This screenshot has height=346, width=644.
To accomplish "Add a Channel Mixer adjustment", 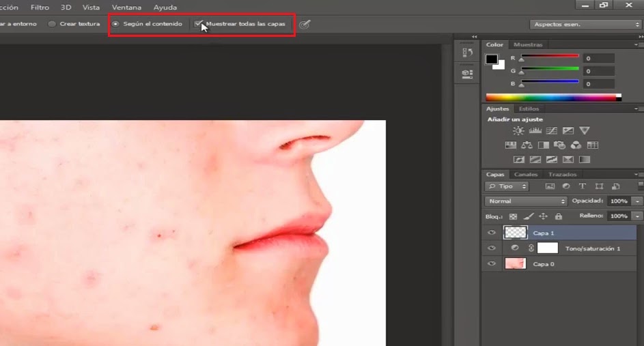I will tap(576, 145).
